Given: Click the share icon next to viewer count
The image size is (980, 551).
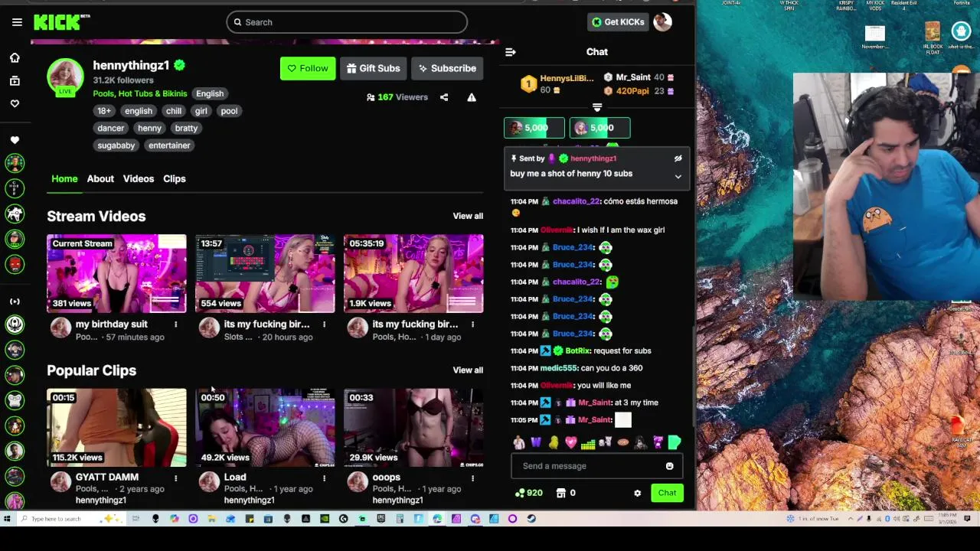Looking at the screenshot, I should [444, 97].
